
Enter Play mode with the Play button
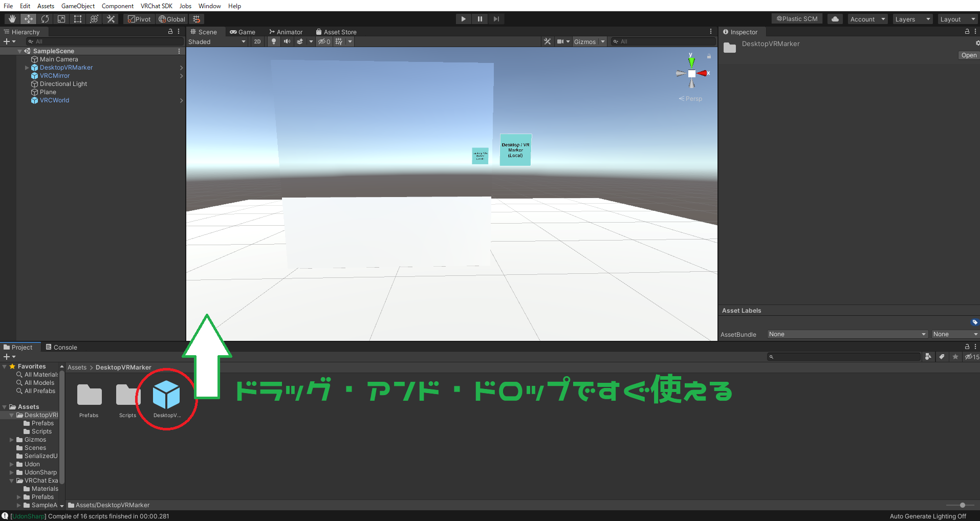463,18
